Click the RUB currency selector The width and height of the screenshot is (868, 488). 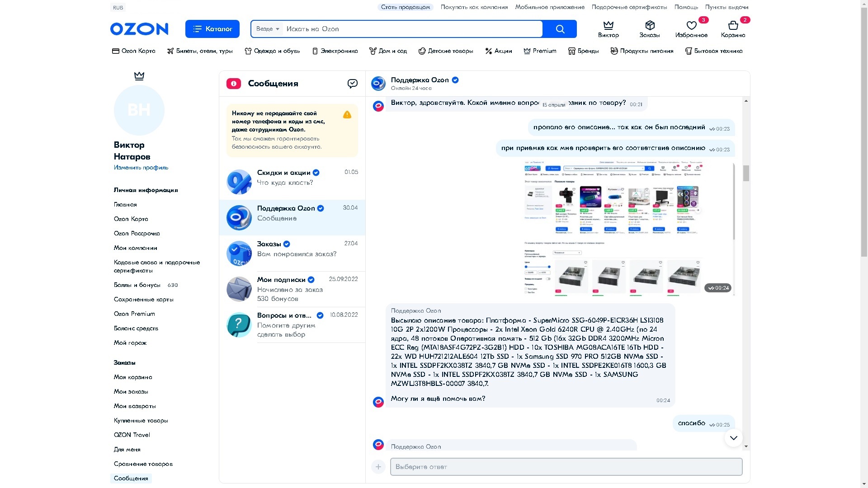pos(118,8)
